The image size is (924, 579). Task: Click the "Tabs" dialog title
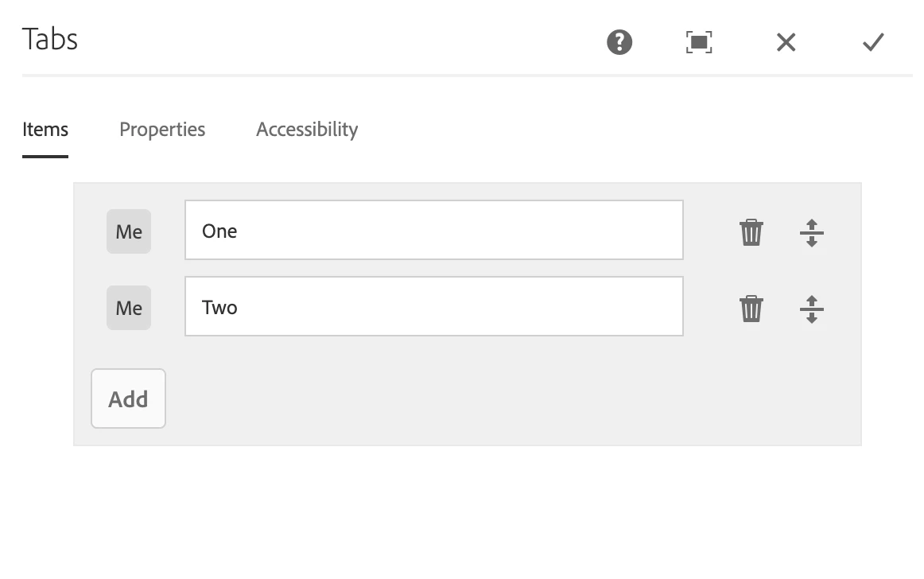(50, 40)
